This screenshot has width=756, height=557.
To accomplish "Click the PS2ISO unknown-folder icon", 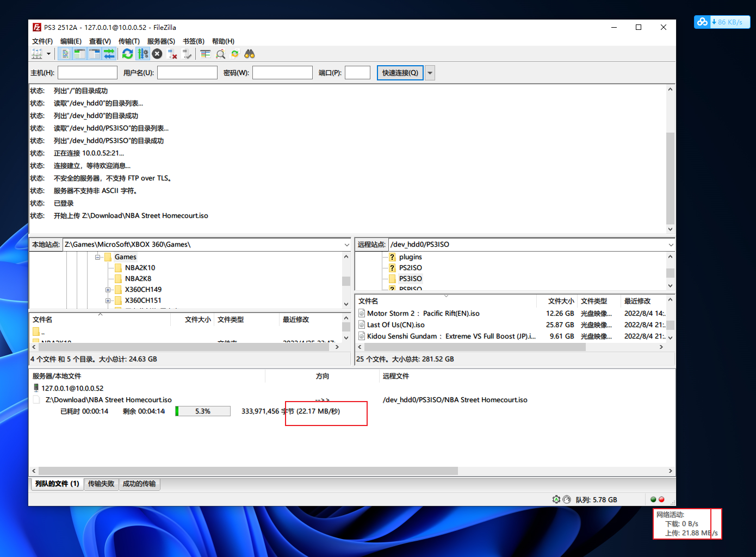I will click(x=392, y=268).
